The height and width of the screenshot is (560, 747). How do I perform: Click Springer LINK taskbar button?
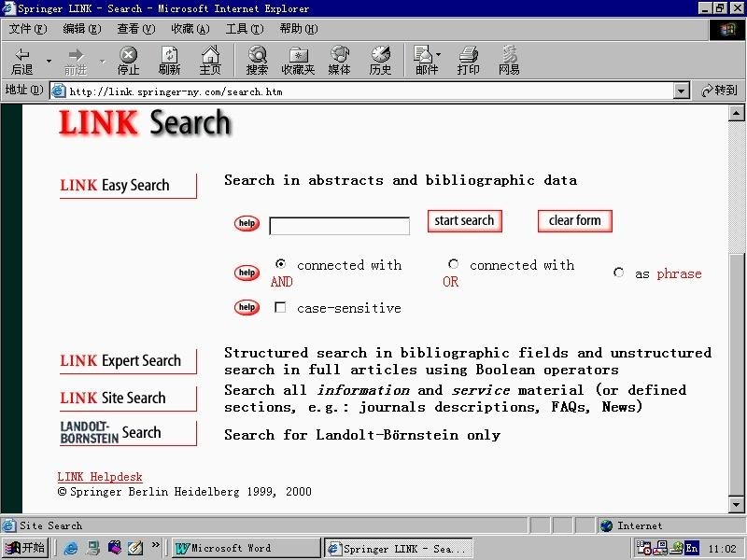[x=399, y=549]
